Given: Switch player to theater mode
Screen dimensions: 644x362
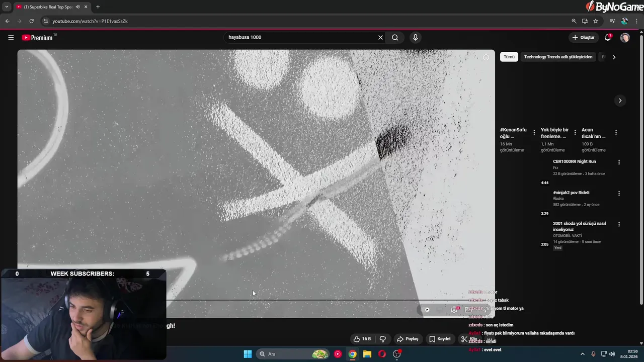Looking at the screenshot, I should point(469,310).
